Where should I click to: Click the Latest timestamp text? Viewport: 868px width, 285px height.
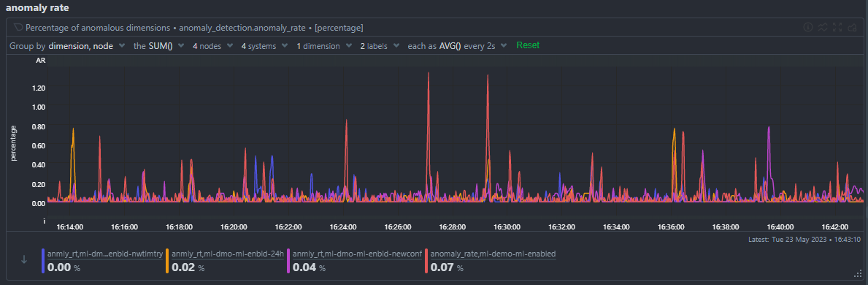point(805,240)
